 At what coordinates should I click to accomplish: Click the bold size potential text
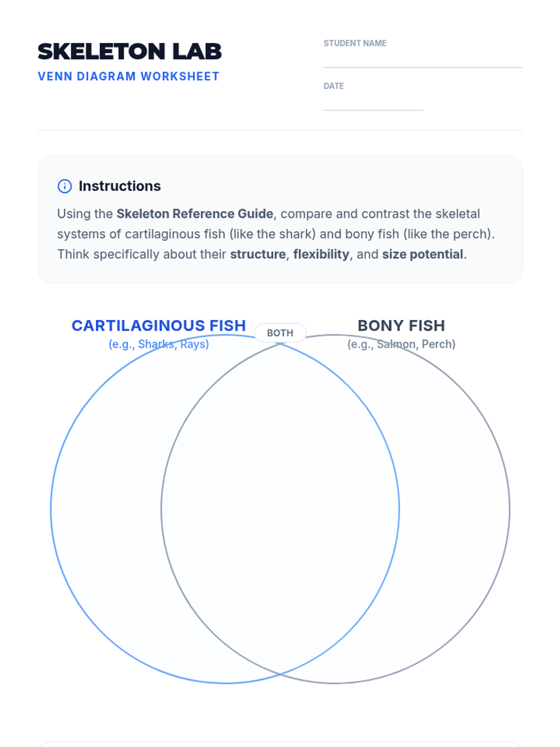point(423,254)
